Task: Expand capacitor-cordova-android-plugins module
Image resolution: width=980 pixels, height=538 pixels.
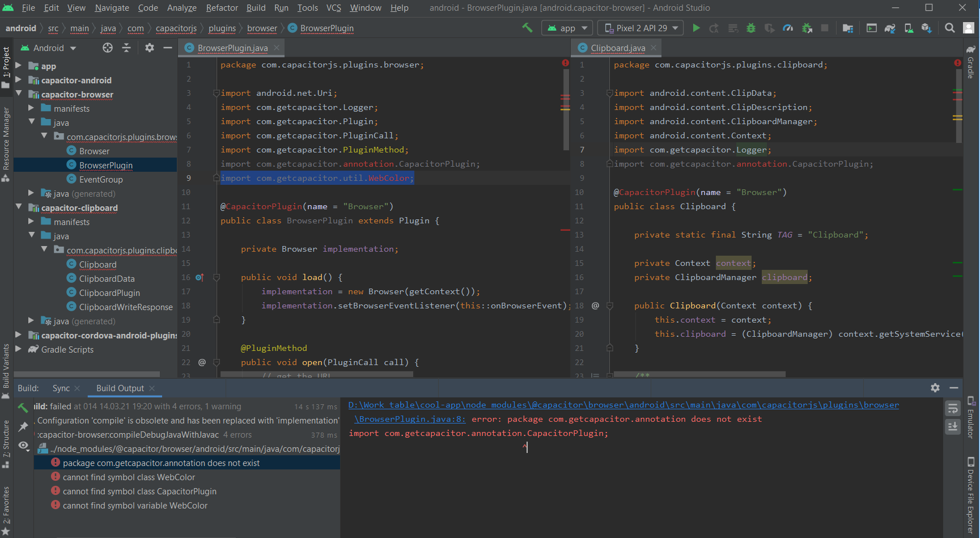Action: click(18, 335)
